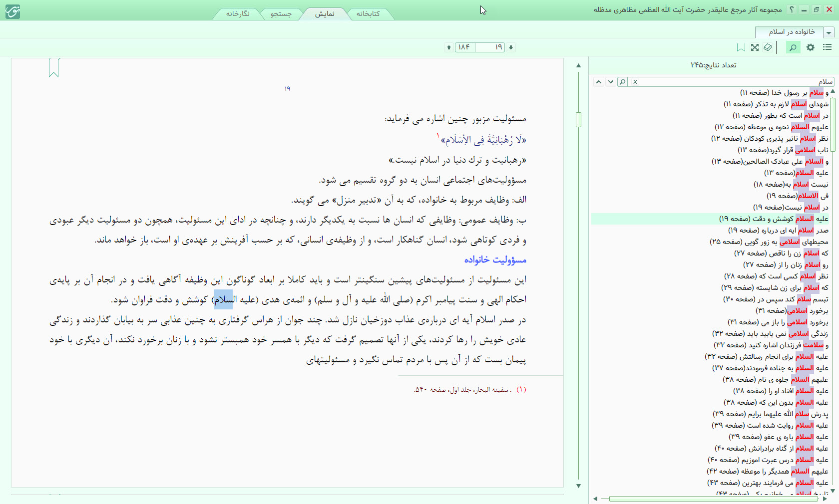Jump to next search result chevron
The image size is (839, 504).
610,82
